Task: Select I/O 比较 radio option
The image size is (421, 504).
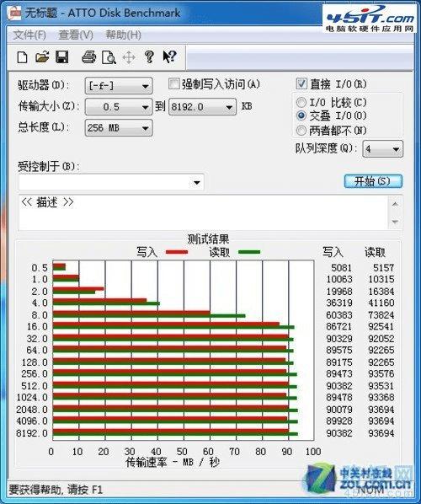Action: tap(301, 103)
